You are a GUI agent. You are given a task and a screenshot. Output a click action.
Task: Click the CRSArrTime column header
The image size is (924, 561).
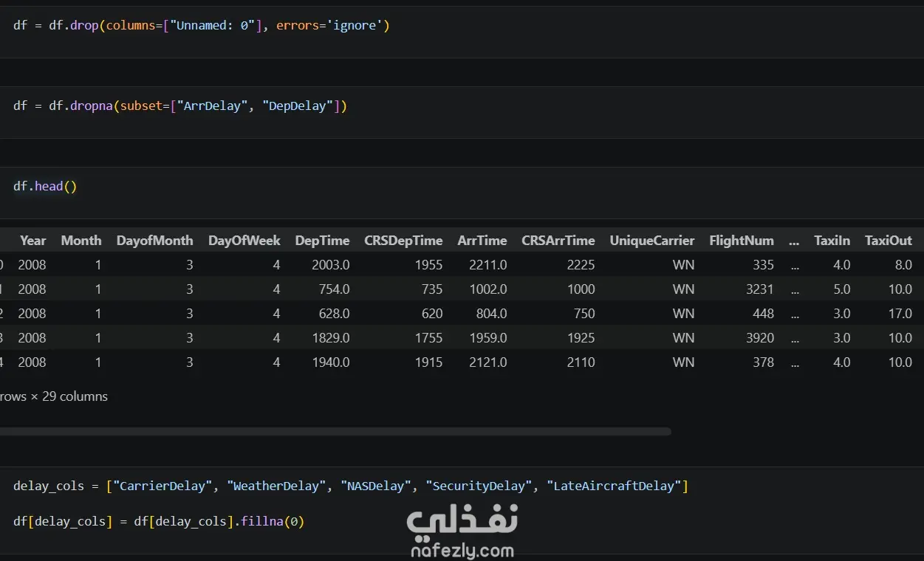pos(558,241)
